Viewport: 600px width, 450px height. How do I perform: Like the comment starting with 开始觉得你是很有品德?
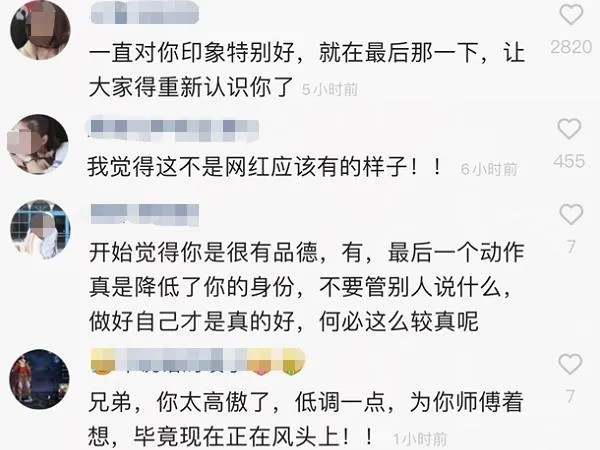(571, 214)
